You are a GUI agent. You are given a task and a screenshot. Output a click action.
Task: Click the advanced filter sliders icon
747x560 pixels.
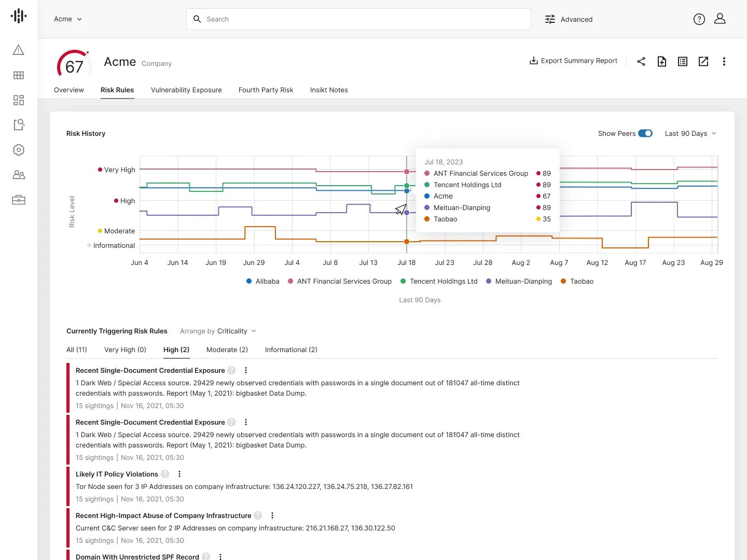[550, 19]
